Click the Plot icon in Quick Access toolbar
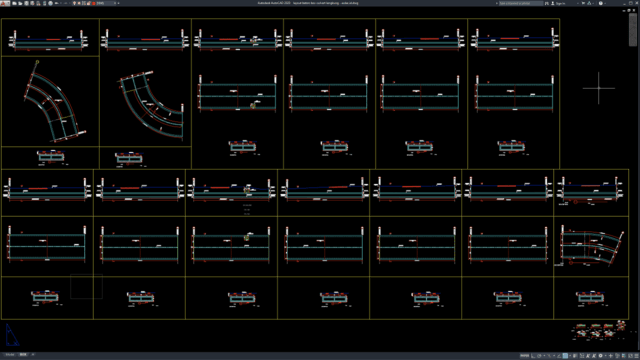The image size is (640, 360). pos(51,3)
